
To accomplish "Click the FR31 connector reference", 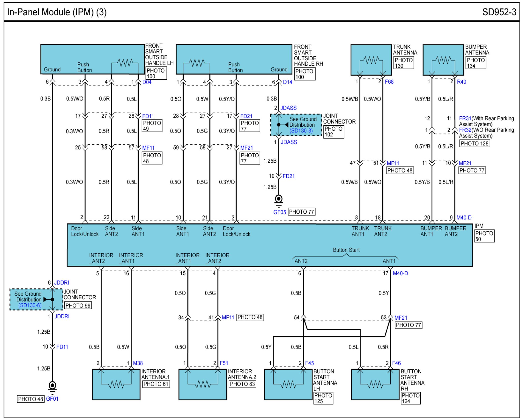I will (465, 118).
